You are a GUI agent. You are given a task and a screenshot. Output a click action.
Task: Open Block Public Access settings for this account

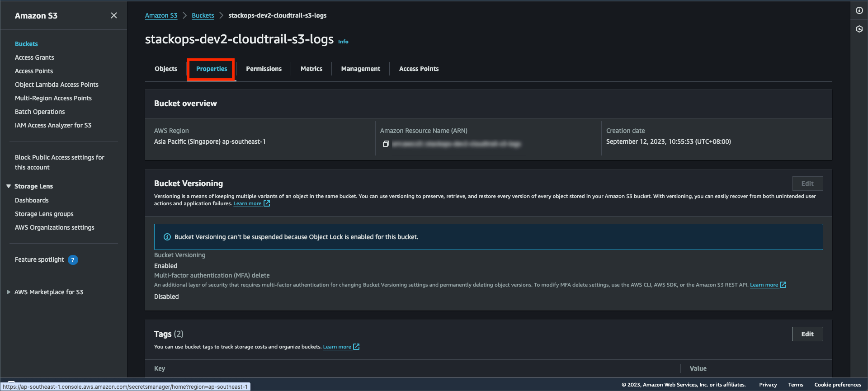click(60, 162)
